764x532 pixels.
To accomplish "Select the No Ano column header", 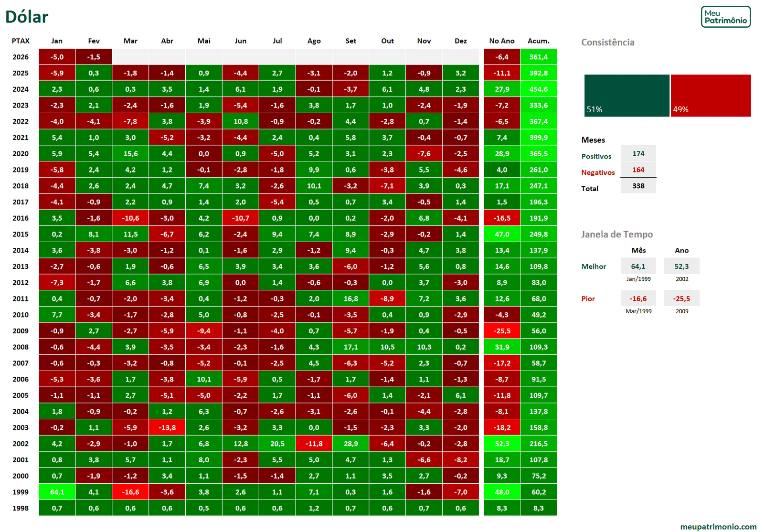I will [501, 41].
